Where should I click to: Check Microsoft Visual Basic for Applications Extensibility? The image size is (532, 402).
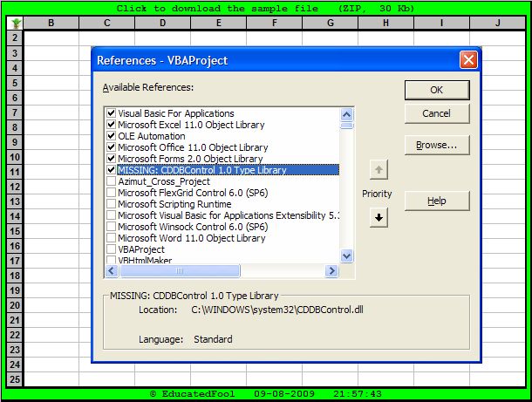click(x=112, y=215)
